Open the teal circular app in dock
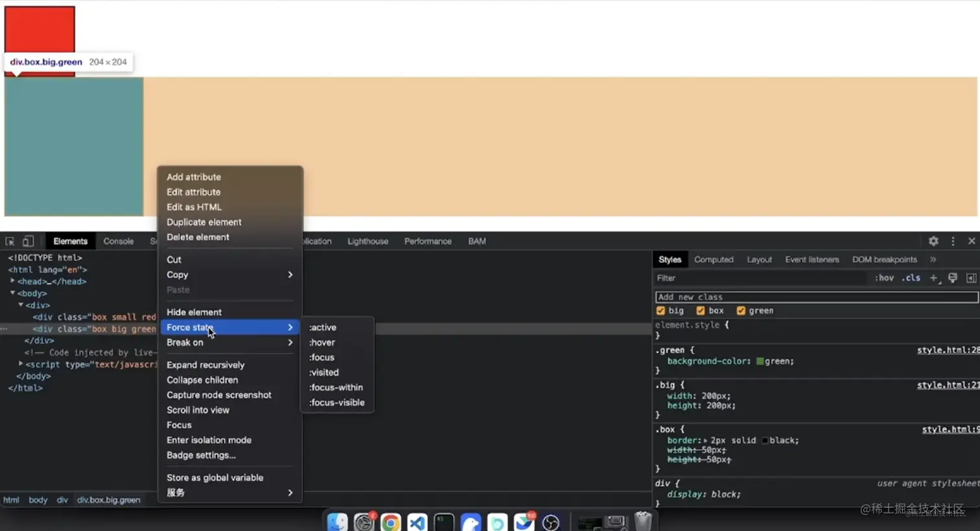This screenshot has height=531, width=980. 498,521
